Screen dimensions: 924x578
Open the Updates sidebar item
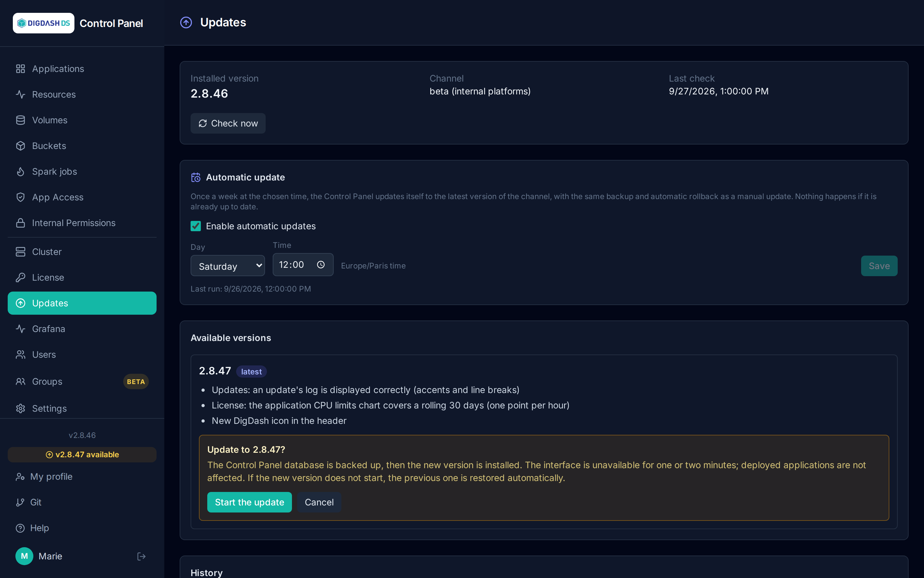point(82,303)
